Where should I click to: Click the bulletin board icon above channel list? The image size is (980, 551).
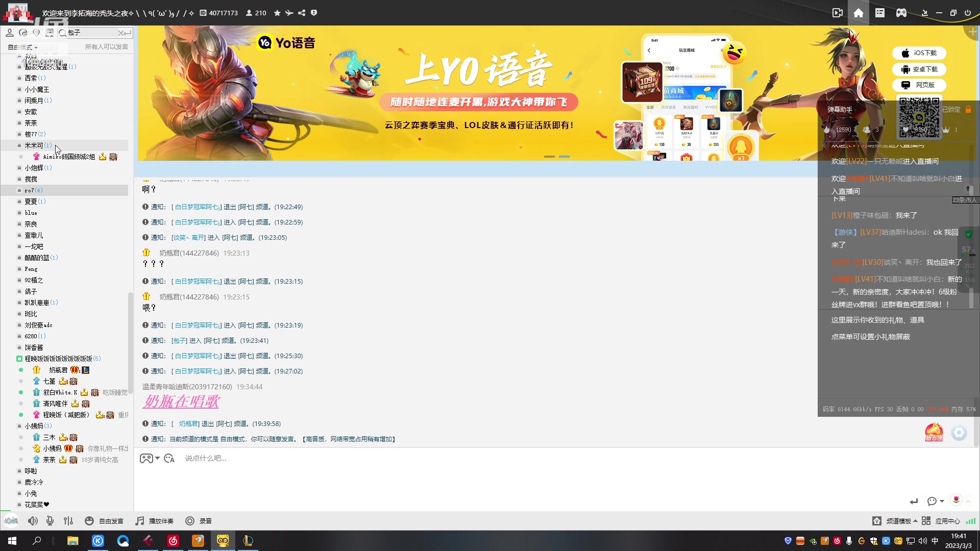(x=50, y=33)
